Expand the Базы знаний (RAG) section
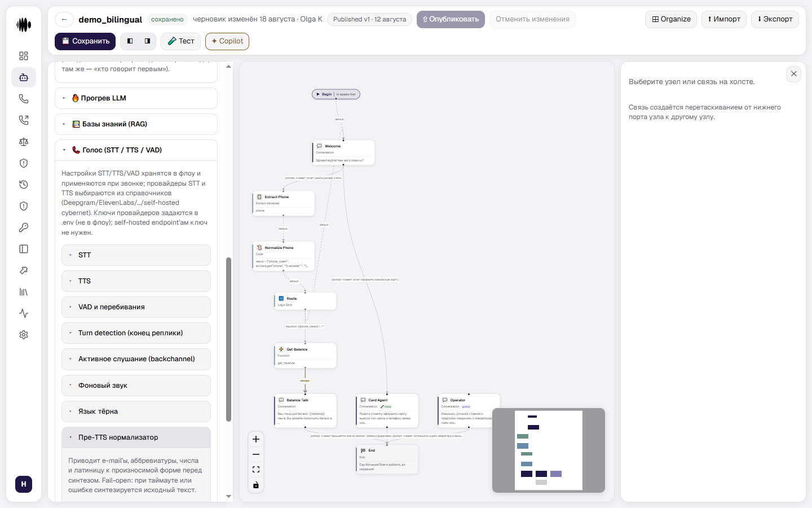This screenshot has width=812, height=508. 136,124
